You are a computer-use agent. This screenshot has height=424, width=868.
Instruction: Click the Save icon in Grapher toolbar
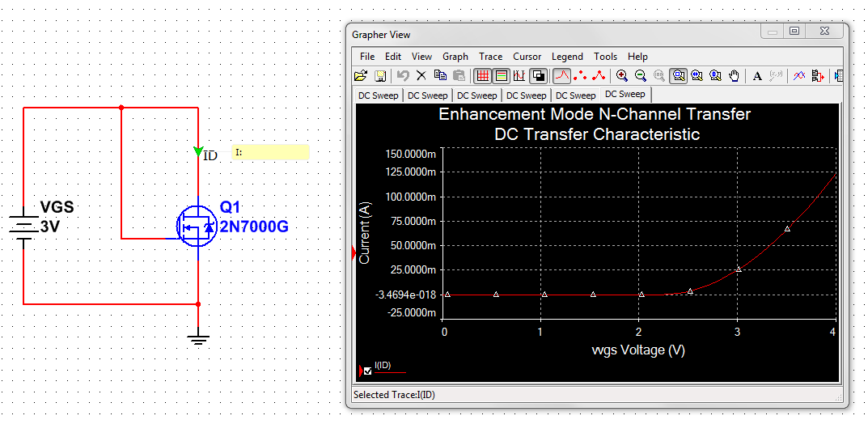click(x=379, y=76)
